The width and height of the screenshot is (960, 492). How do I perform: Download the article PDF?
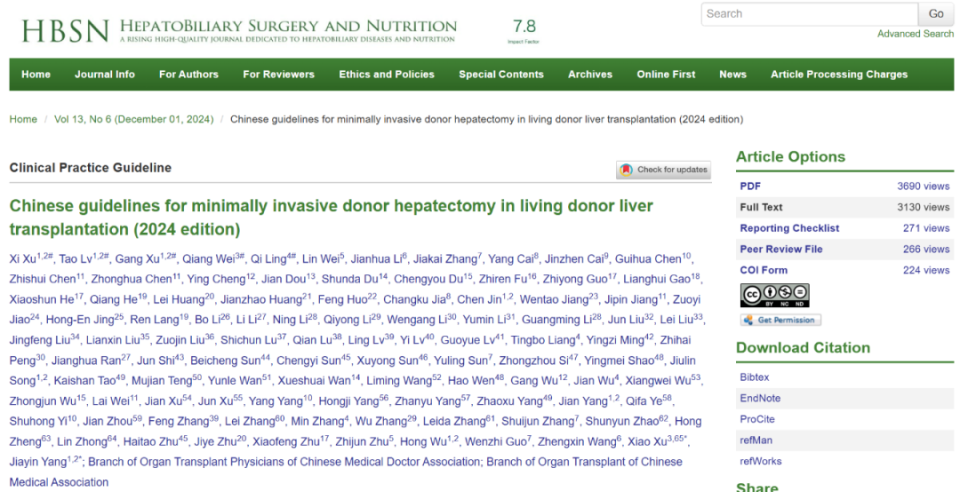(x=750, y=186)
